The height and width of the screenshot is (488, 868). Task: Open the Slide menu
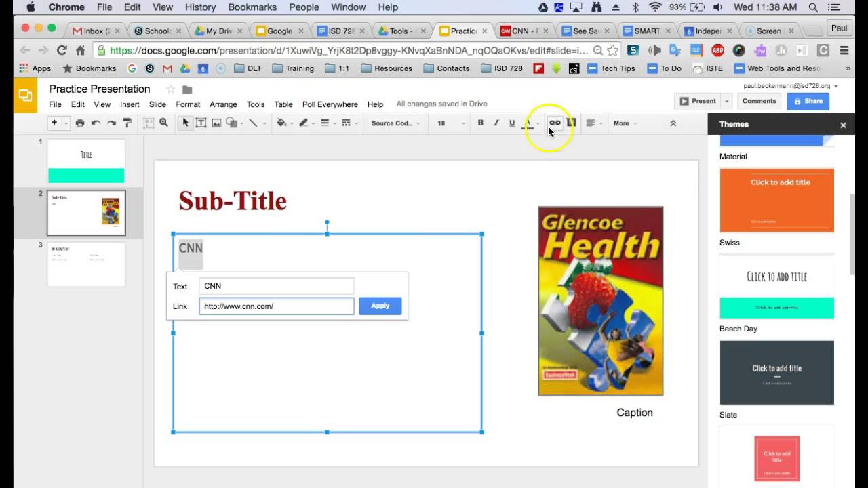point(157,104)
